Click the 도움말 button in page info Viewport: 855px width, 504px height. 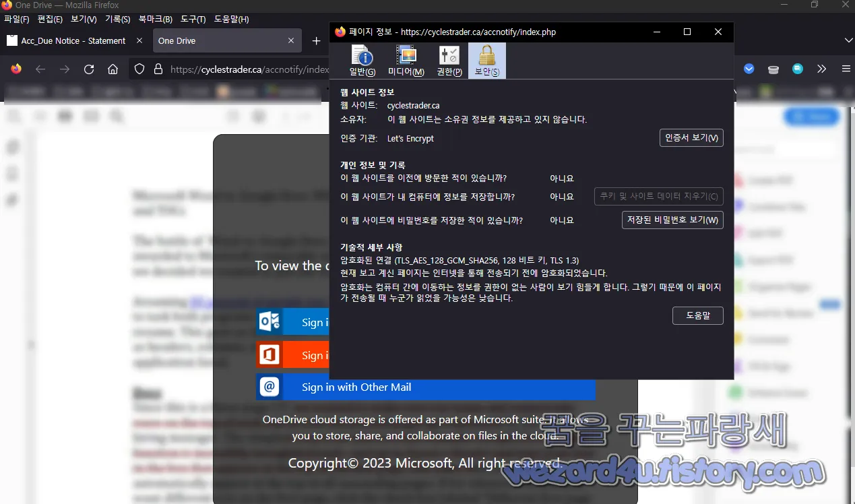698,315
